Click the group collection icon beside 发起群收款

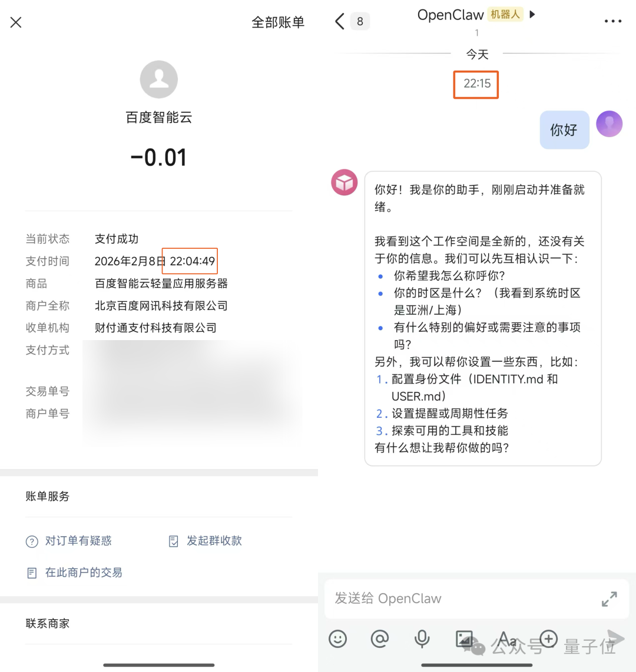[173, 541]
